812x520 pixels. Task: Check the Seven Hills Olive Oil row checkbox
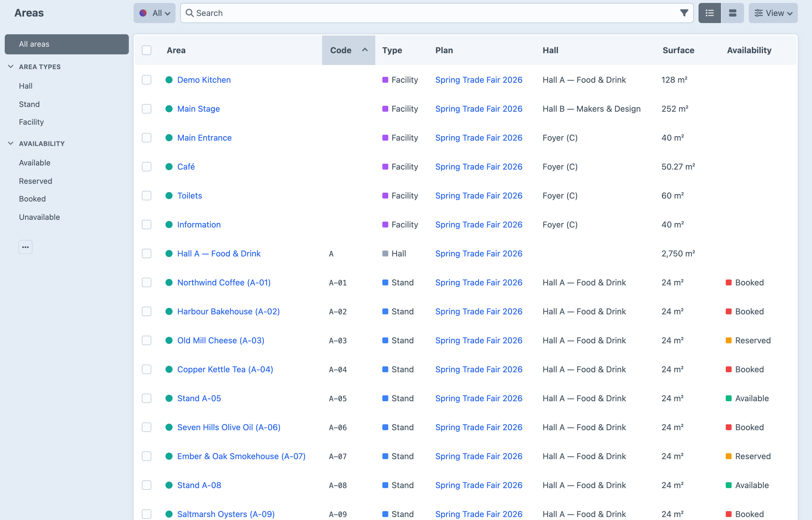click(x=147, y=428)
